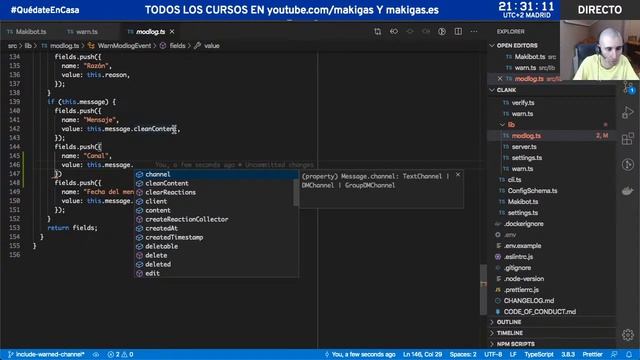Open .prettierrc.js file

(521, 290)
